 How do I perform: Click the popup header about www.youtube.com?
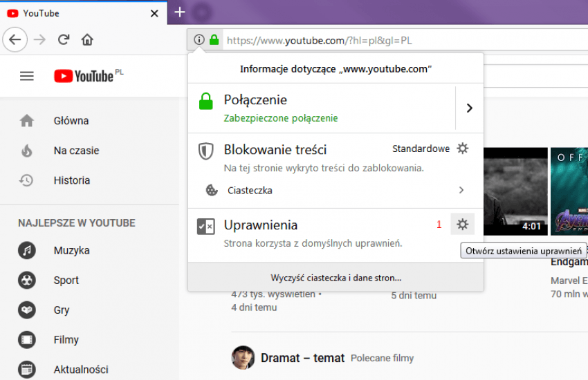(336, 69)
